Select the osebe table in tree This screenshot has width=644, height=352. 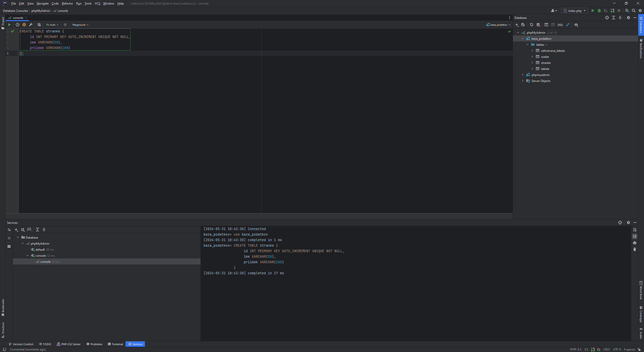point(545,57)
